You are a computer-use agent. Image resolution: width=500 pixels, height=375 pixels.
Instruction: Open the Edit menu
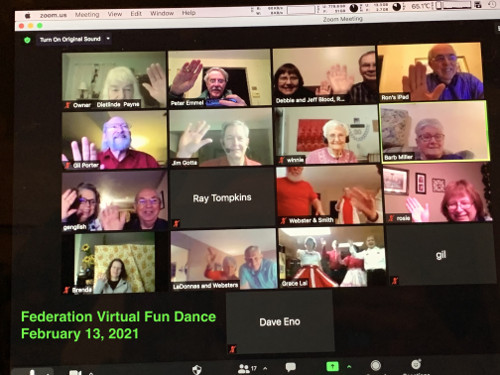coord(136,14)
